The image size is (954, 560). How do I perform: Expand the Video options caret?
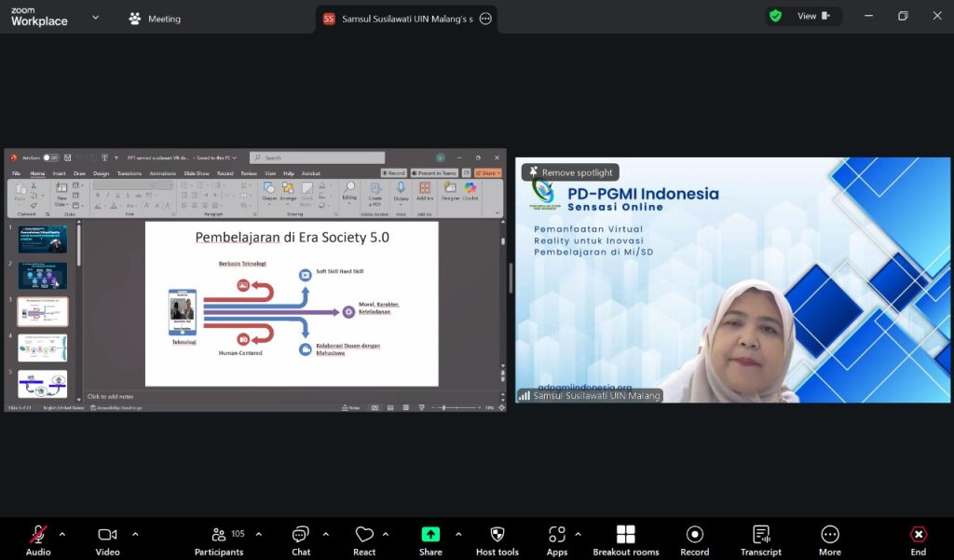click(x=135, y=534)
